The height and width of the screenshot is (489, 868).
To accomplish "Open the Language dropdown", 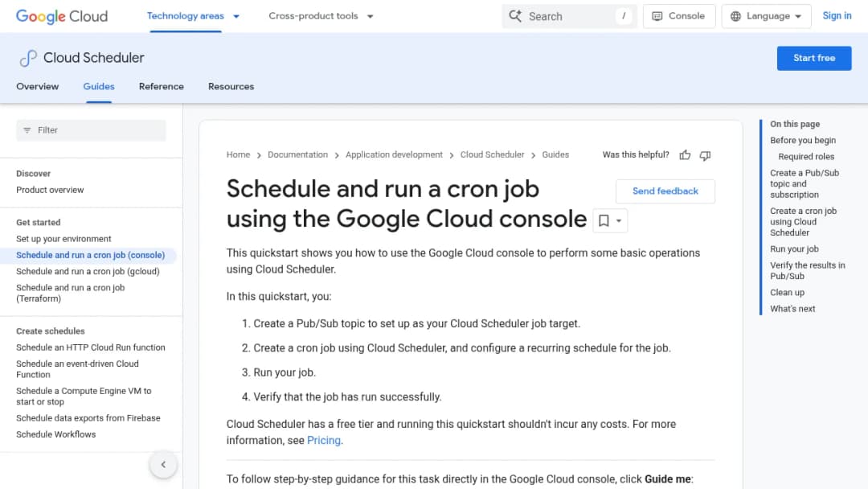I will [x=766, y=16].
